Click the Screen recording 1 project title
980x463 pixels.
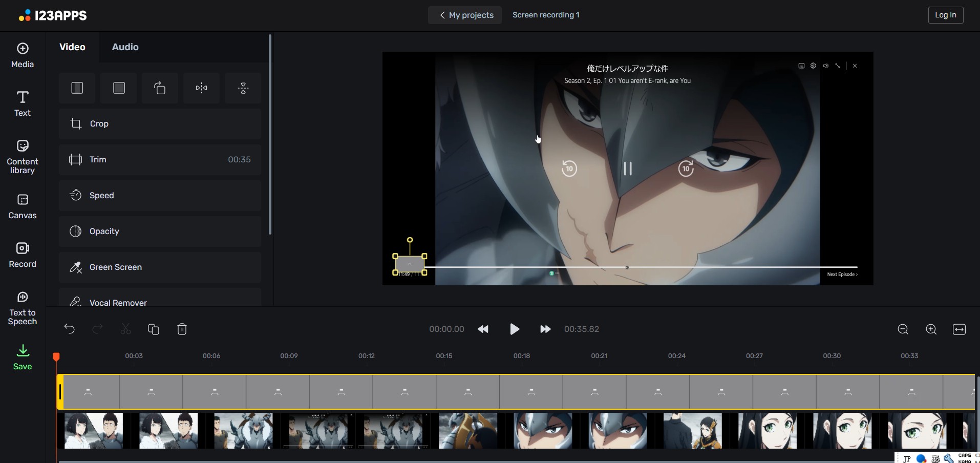(x=546, y=15)
